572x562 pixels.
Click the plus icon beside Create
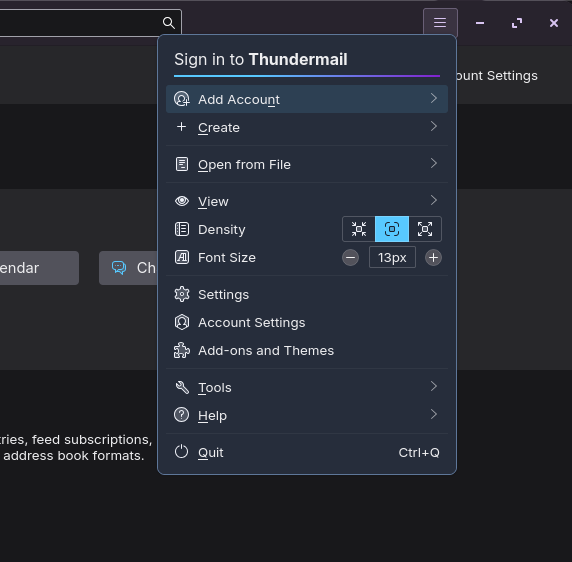pos(181,127)
